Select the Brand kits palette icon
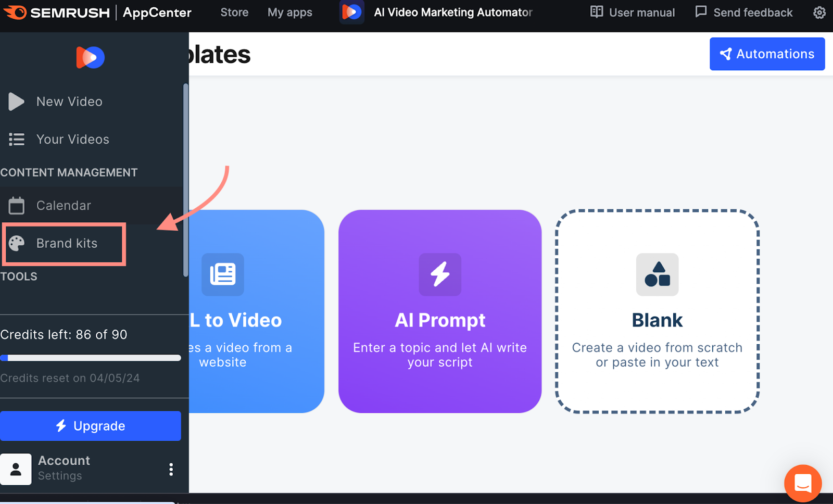Viewport: 833px width, 504px height. tap(17, 243)
